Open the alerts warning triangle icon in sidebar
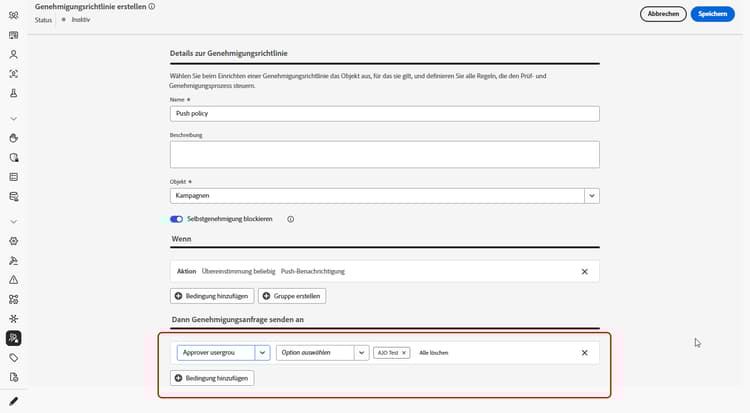The width and height of the screenshot is (750, 413). click(13, 280)
